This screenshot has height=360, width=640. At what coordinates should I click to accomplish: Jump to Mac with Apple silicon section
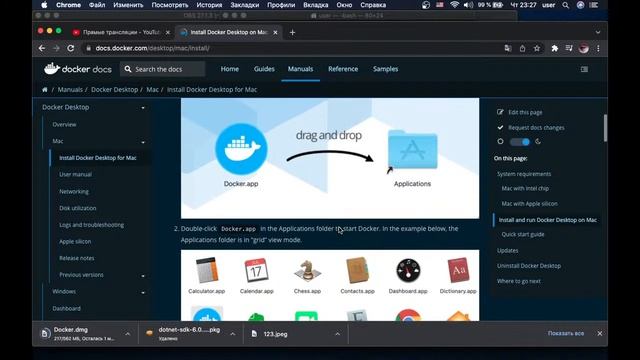[529, 203]
